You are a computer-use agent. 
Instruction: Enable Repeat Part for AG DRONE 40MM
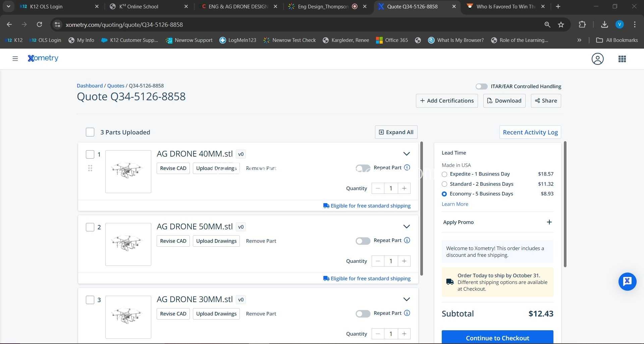(363, 168)
